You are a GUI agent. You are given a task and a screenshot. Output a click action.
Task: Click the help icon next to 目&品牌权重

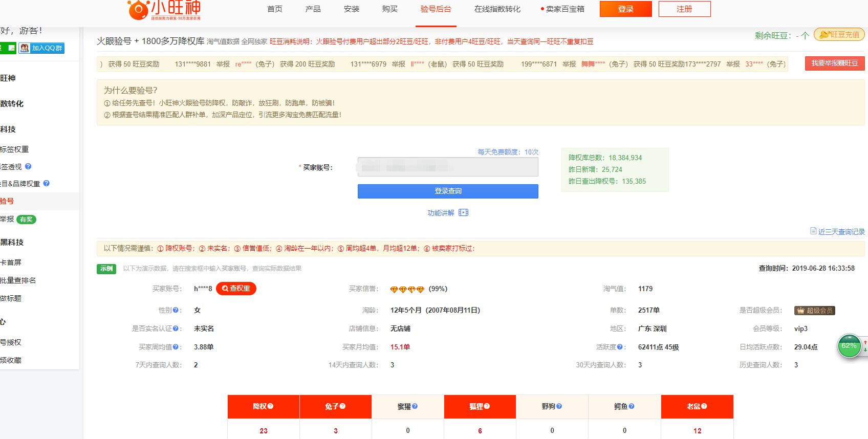[x=47, y=183]
